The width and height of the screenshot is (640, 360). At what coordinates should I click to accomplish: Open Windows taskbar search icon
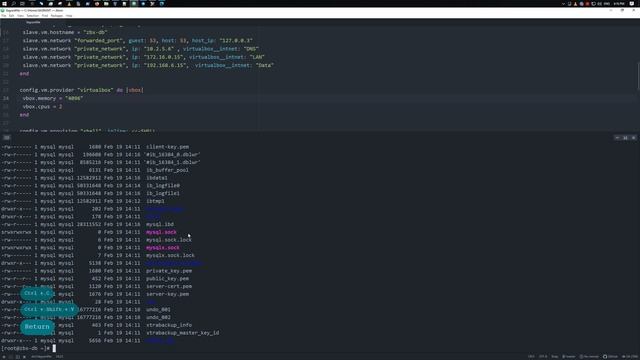point(13,3)
